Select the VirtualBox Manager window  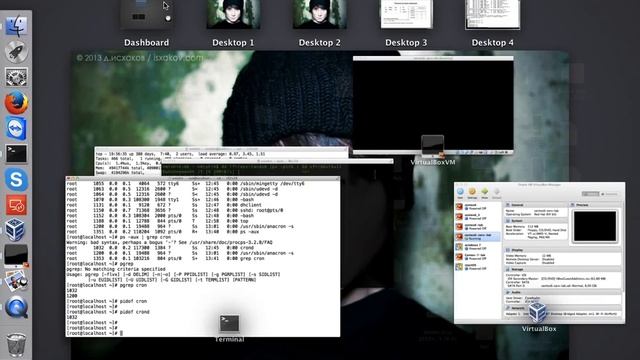539,253
